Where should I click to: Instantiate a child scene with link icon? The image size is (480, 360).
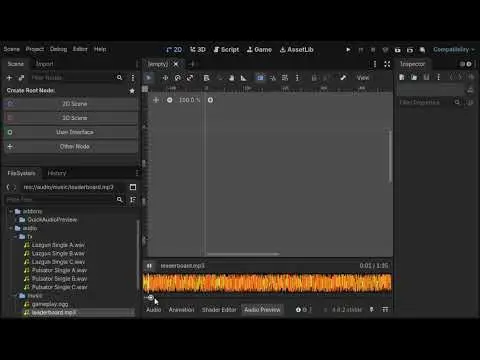[21, 78]
